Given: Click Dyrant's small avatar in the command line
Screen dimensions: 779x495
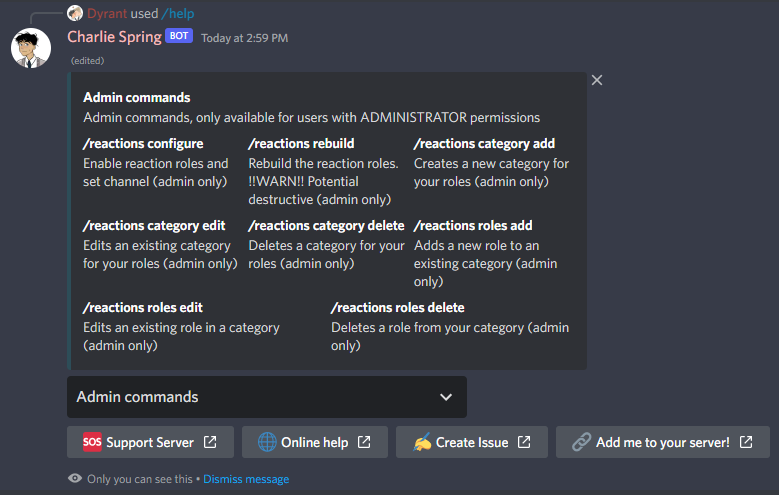Looking at the screenshot, I should click(x=74, y=13).
